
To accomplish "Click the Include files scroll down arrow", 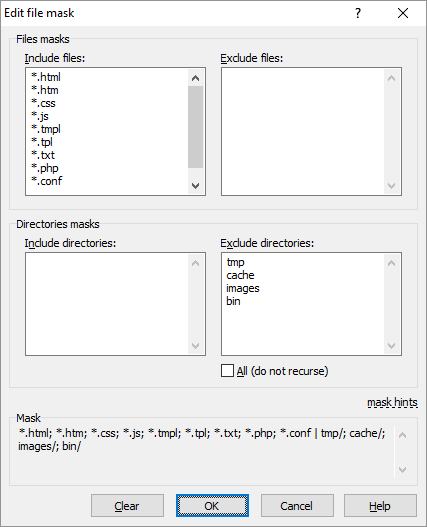I will pos(195,186).
